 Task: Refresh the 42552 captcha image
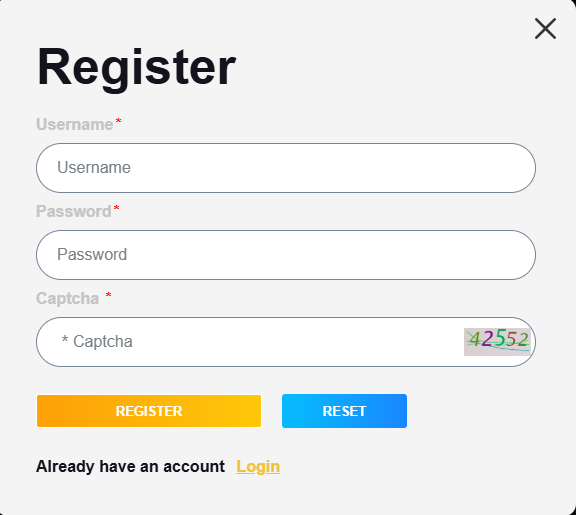pyautogui.click(x=497, y=342)
